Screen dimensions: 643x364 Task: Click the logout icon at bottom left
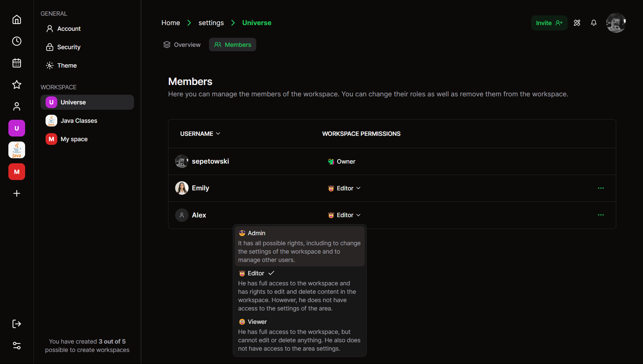17,324
